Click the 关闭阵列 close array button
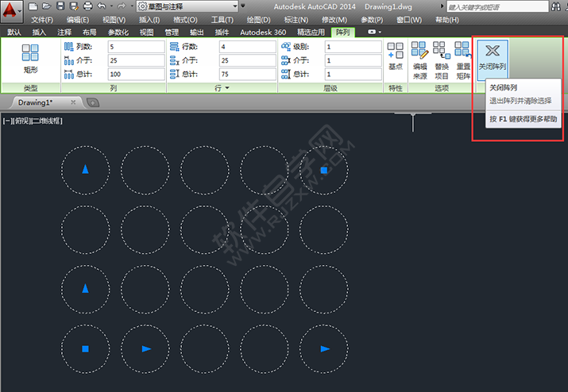Screen dimensions: 568x392 [x=493, y=60]
